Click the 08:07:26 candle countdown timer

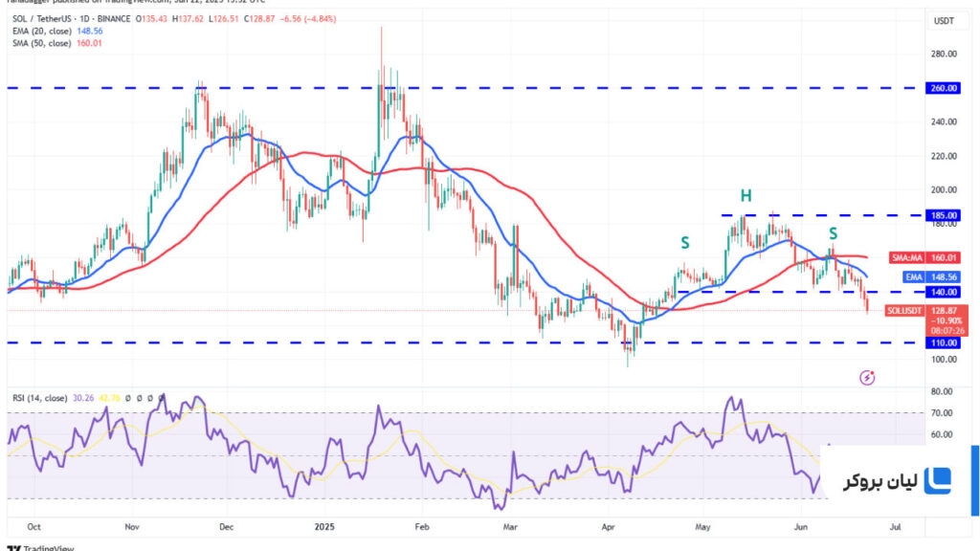[x=946, y=330]
